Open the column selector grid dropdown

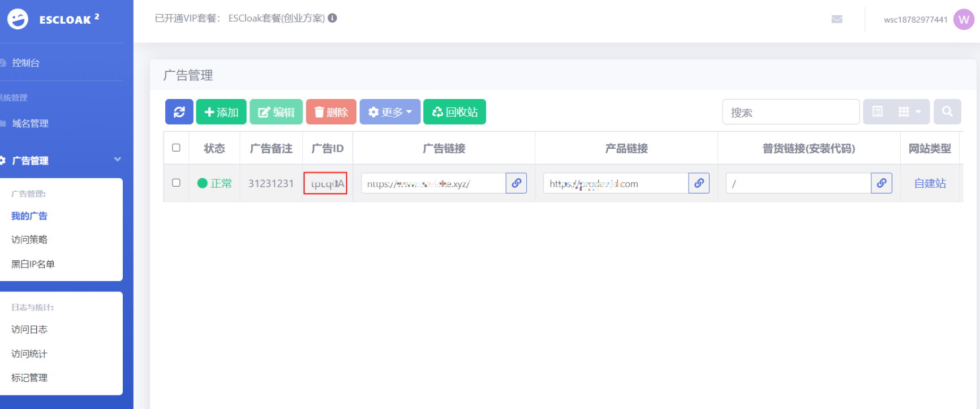(910, 112)
